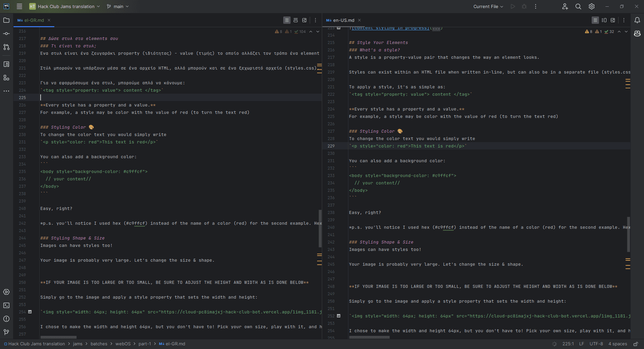Open the Project tool window folder icon
Image resolution: width=644 pixels, height=349 pixels.
point(6,20)
